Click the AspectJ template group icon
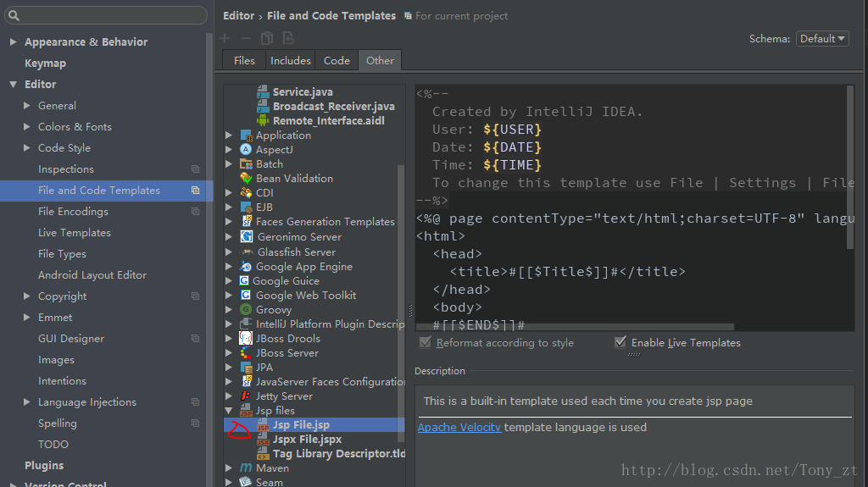The width and height of the screenshot is (868, 487). pos(246,149)
